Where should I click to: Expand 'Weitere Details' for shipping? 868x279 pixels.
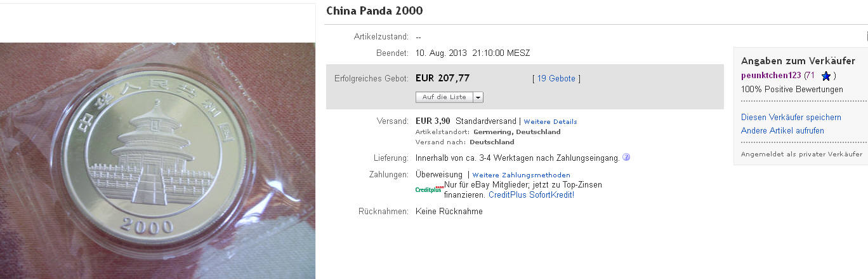pyautogui.click(x=550, y=121)
